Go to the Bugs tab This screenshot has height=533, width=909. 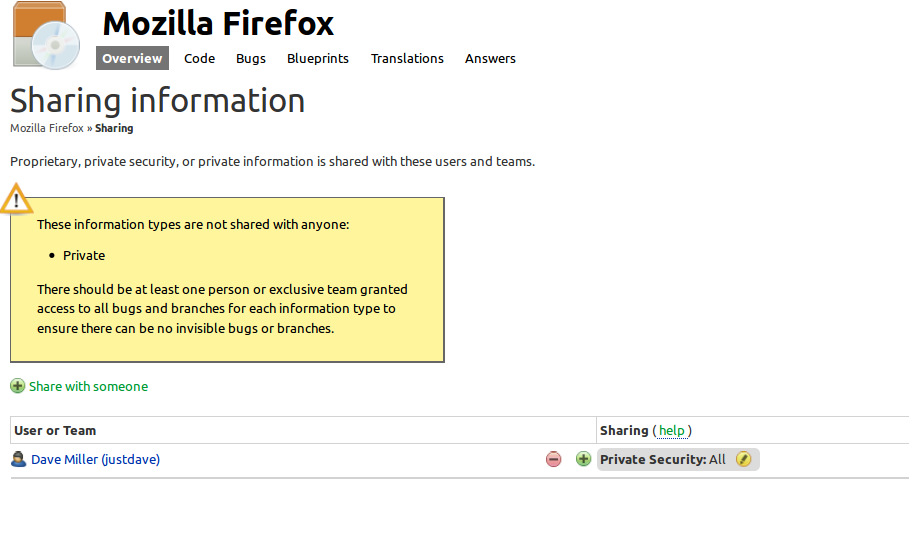pos(251,58)
